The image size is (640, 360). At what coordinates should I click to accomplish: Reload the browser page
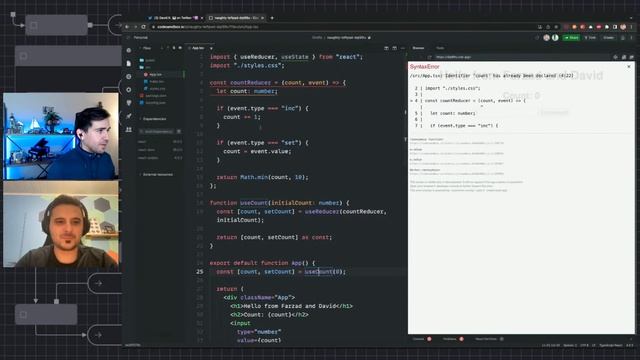click(x=143, y=27)
